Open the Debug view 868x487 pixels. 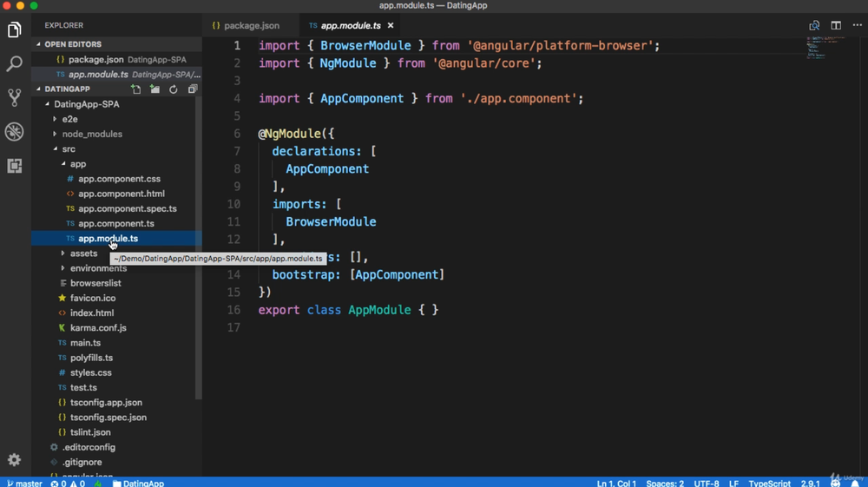tap(15, 132)
